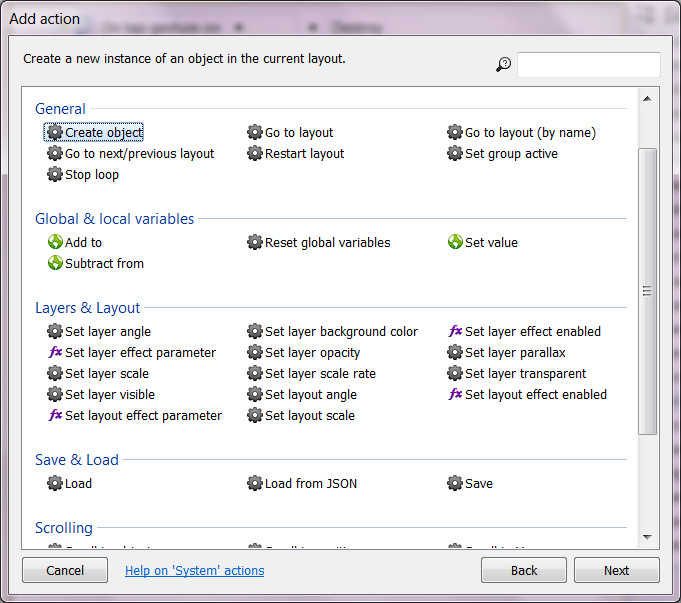Pick the Set group active action
The height and width of the screenshot is (603, 681).
pyautogui.click(x=511, y=154)
